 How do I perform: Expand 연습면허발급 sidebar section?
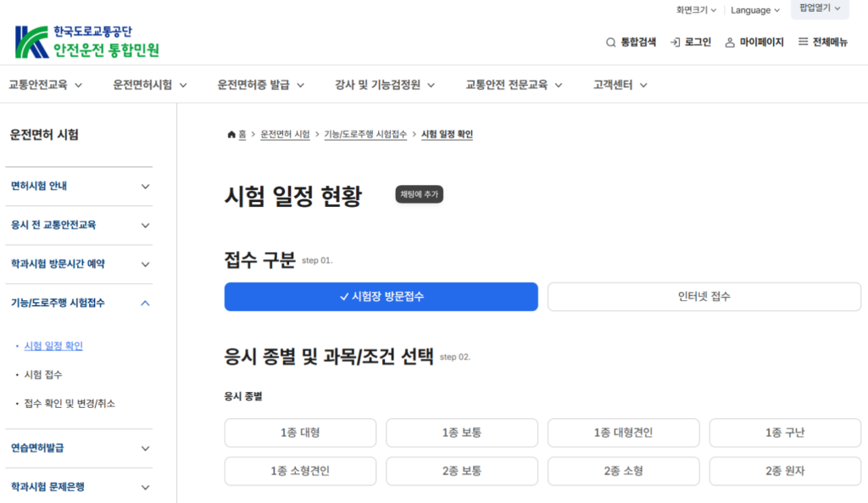coord(79,448)
